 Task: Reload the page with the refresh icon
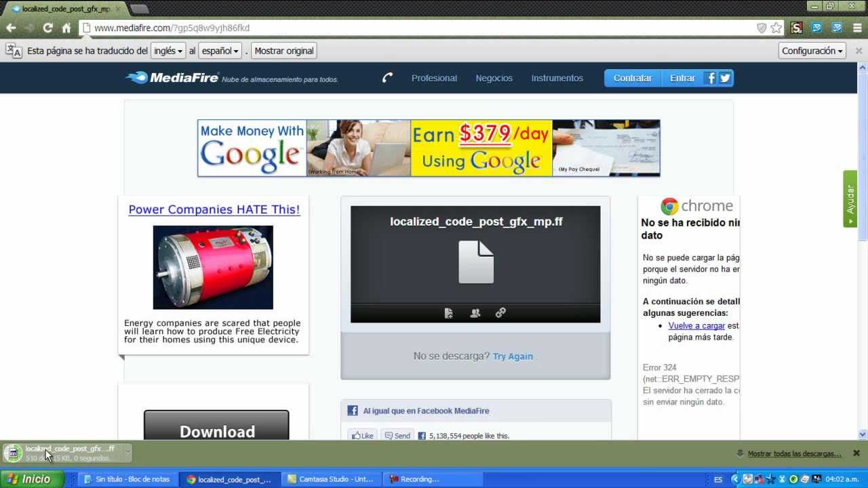tap(47, 28)
